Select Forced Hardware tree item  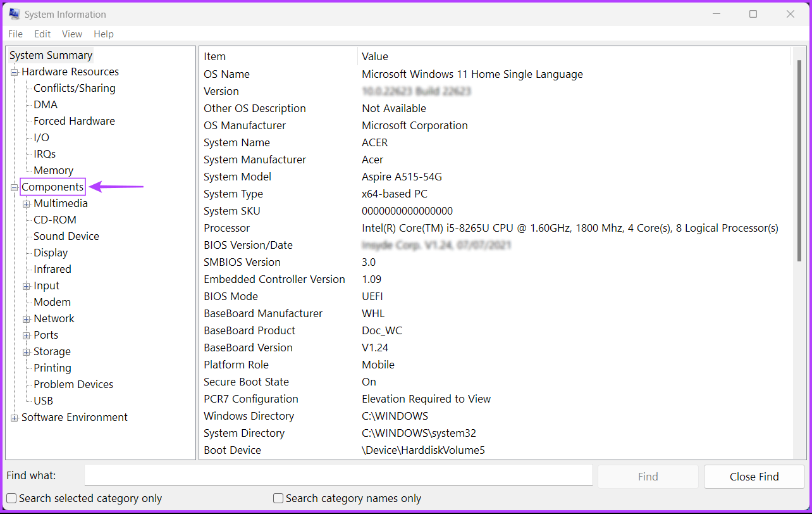(75, 121)
